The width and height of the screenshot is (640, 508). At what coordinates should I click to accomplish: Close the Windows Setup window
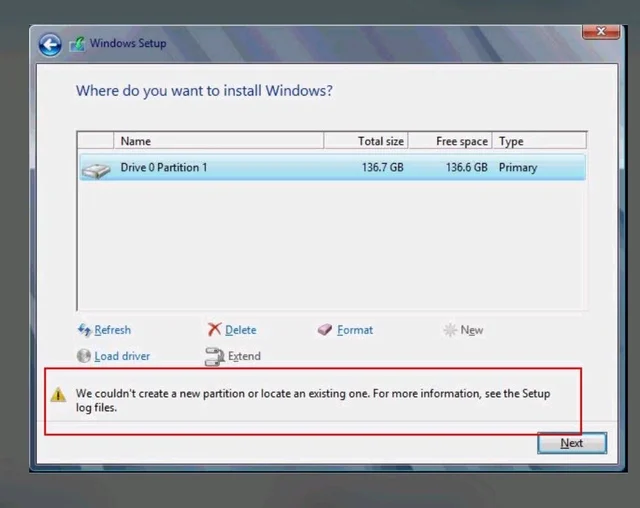click(601, 31)
